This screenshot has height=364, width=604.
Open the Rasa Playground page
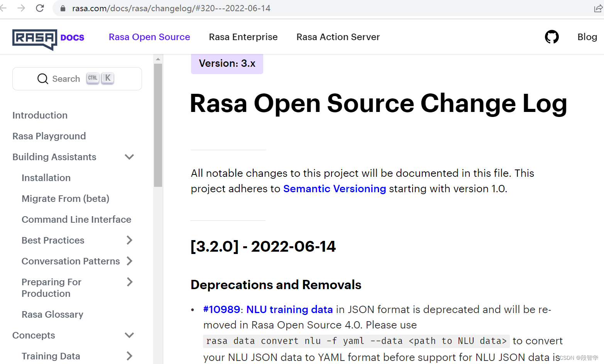49,136
